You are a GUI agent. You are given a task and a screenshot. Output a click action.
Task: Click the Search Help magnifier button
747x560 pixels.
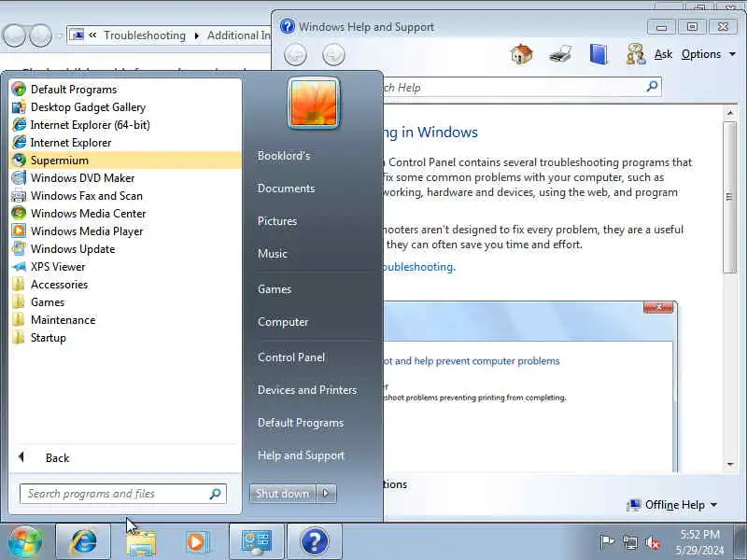pos(652,87)
